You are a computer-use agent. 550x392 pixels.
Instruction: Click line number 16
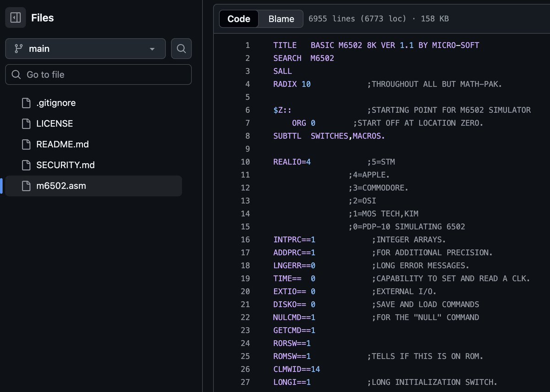[x=245, y=239]
